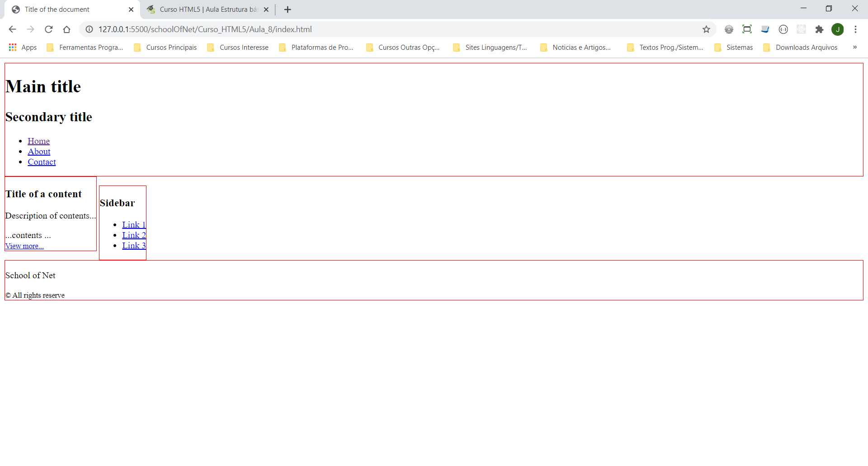Click the 'Sidebar' heading

117,203
